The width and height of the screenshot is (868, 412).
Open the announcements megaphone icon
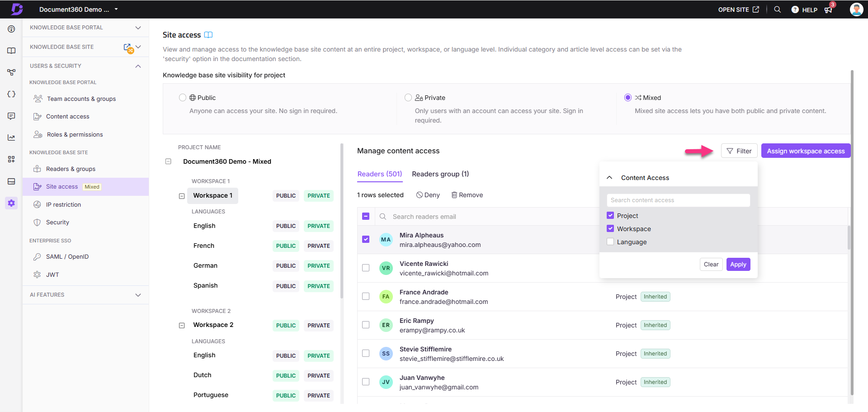coord(828,9)
